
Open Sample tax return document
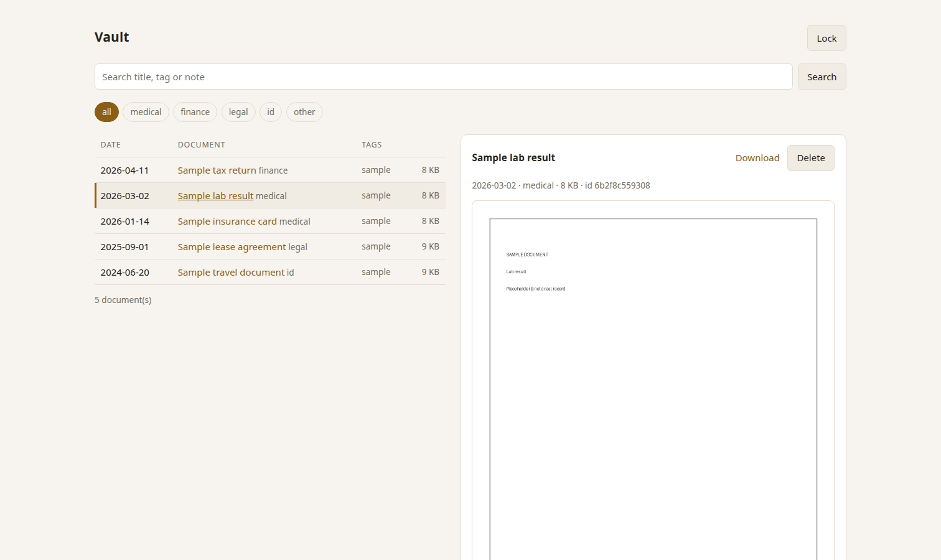[x=217, y=170]
